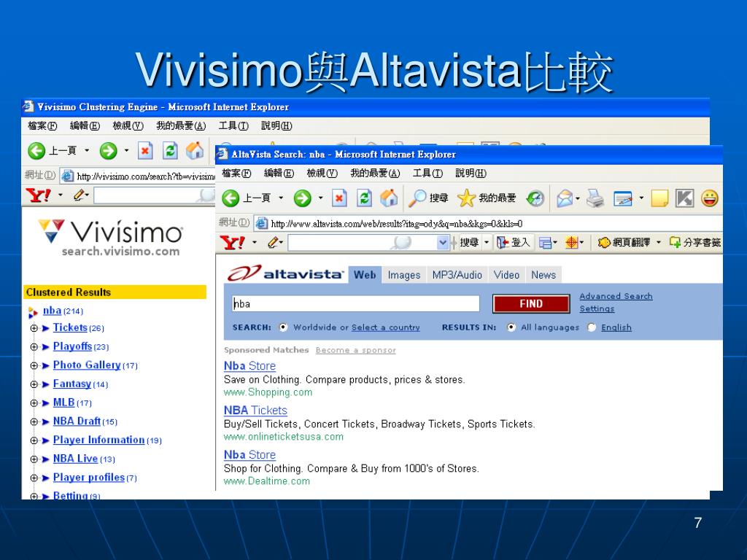Click Refresh icon in Vivisimo window
Screen dimensions: 747x560
pyautogui.click(x=170, y=151)
